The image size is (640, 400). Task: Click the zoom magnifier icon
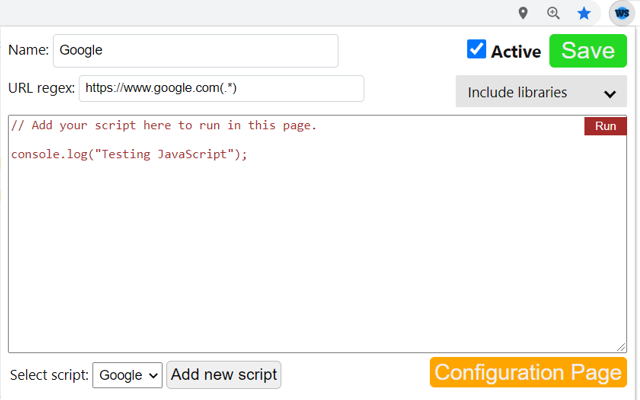(553, 13)
